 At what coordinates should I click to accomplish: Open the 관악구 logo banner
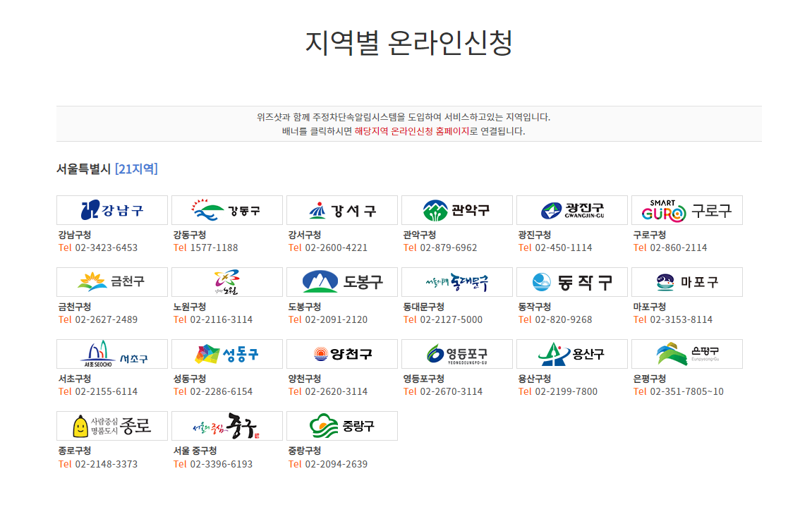point(456,210)
